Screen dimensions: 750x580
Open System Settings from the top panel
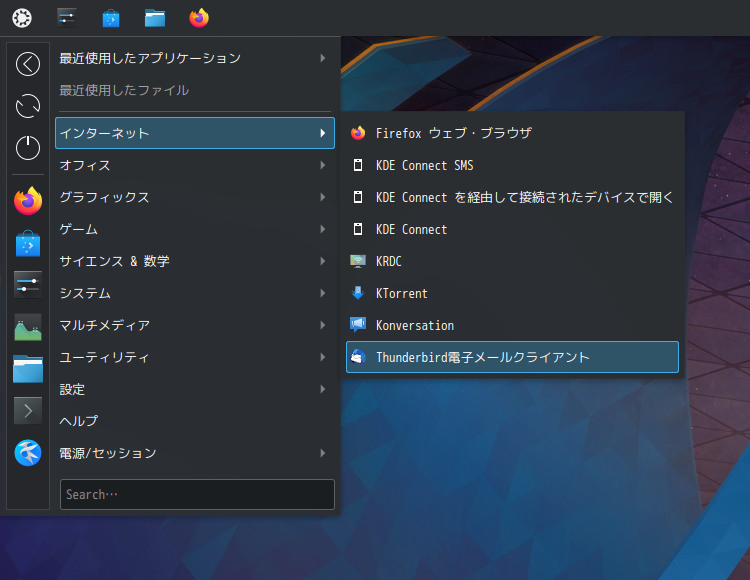[x=66, y=18]
